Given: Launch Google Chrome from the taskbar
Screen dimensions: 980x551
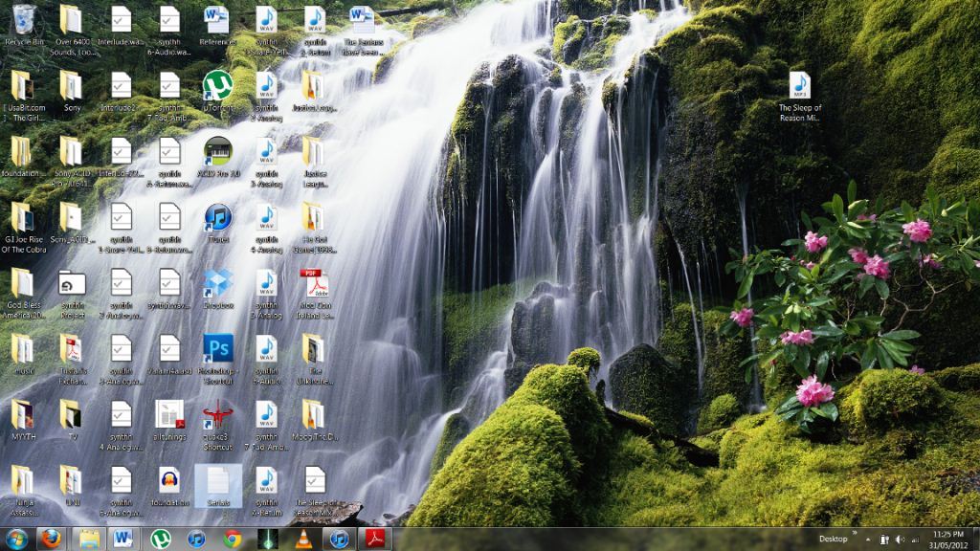Looking at the screenshot, I should (232, 539).
